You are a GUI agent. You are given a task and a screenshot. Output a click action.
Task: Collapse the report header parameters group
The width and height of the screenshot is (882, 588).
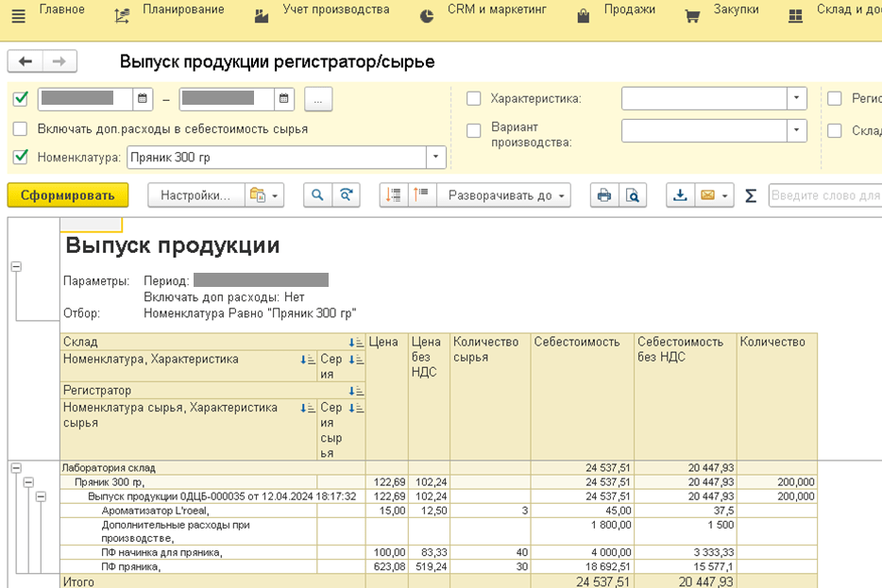click(16, 266)
